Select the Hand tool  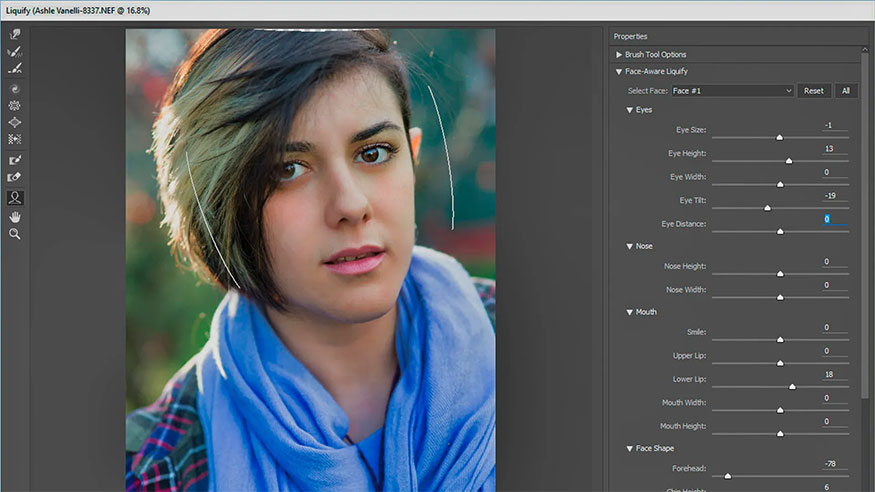click(x=15, y=216)
